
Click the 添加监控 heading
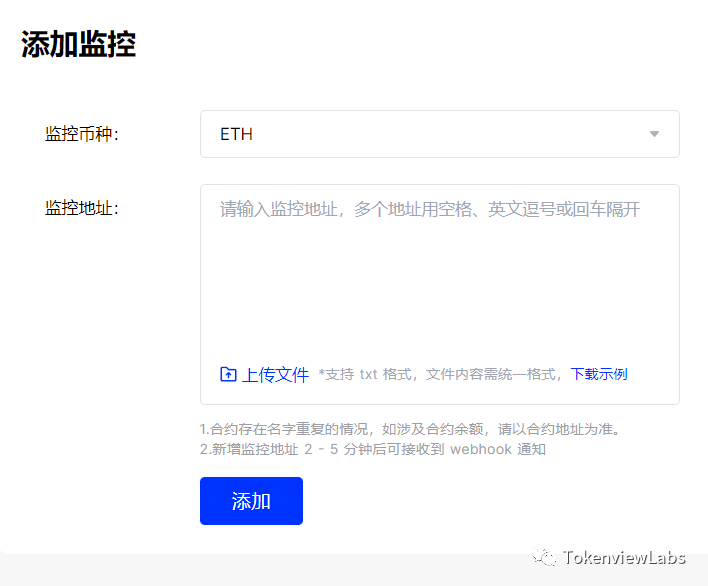coord(79,44)
